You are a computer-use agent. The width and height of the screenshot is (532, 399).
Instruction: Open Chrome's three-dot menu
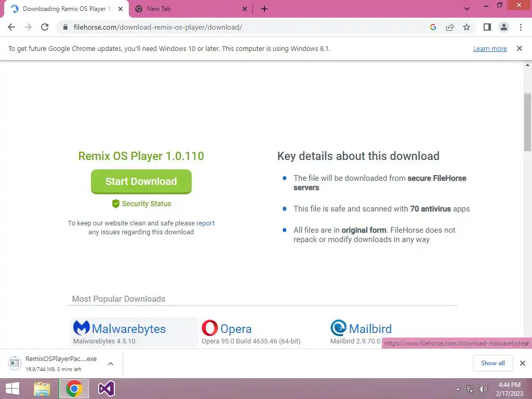pyautogui.click(x=521, y=27)
